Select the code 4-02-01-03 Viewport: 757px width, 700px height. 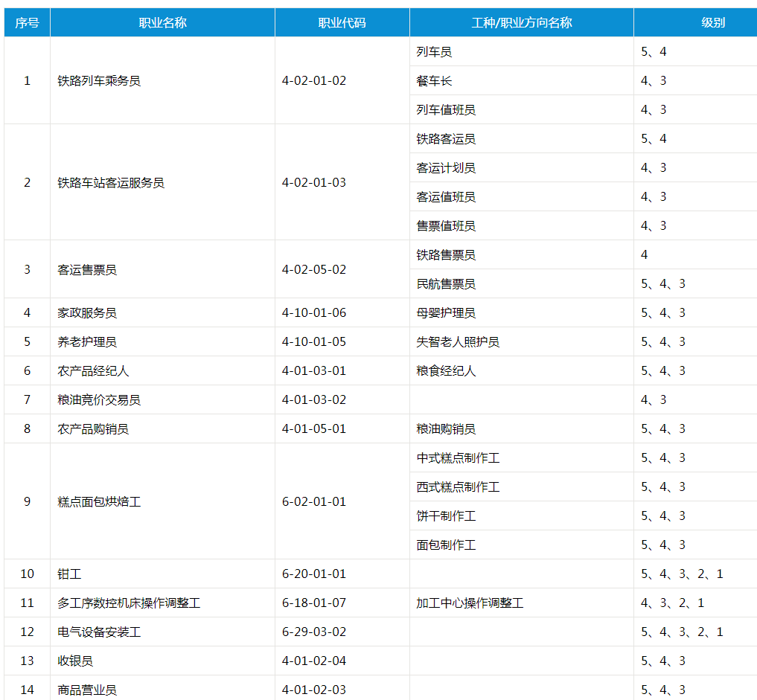coord(314,182)
